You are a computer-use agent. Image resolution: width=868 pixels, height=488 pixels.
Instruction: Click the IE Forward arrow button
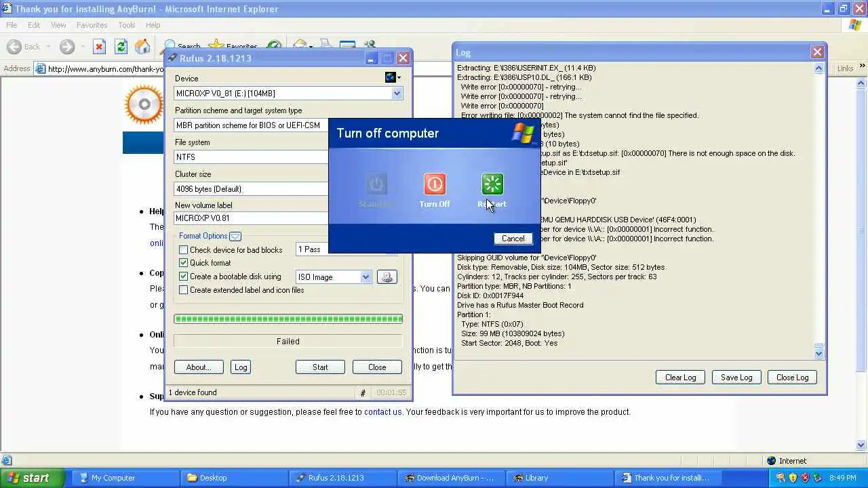[x=66, y=47]
